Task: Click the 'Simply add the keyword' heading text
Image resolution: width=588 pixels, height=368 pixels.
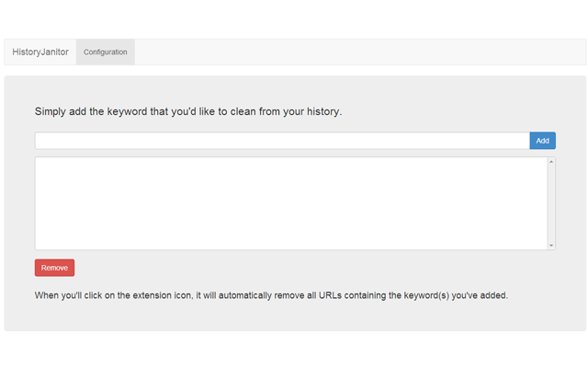Action: pos(188,111)
